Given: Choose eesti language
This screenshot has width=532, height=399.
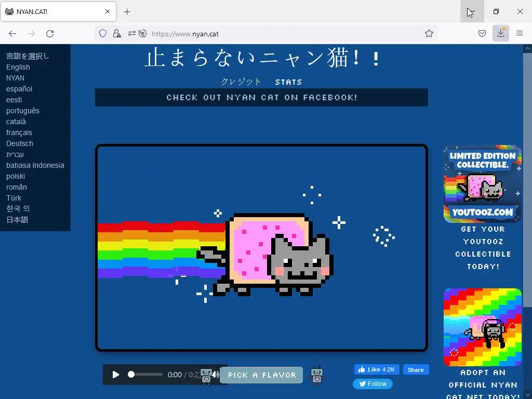Looking at the screenshot, I should pyautogui.click(x=14, y=100).
